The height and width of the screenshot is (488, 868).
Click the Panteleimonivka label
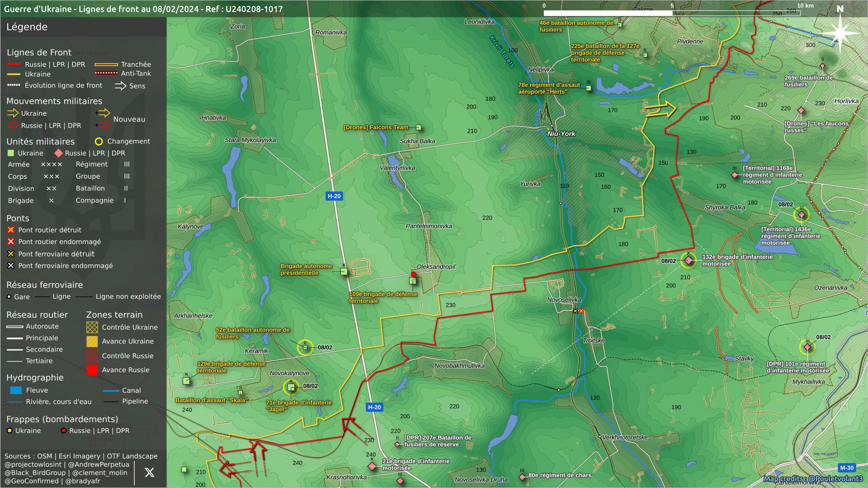(x=429, y=226)
